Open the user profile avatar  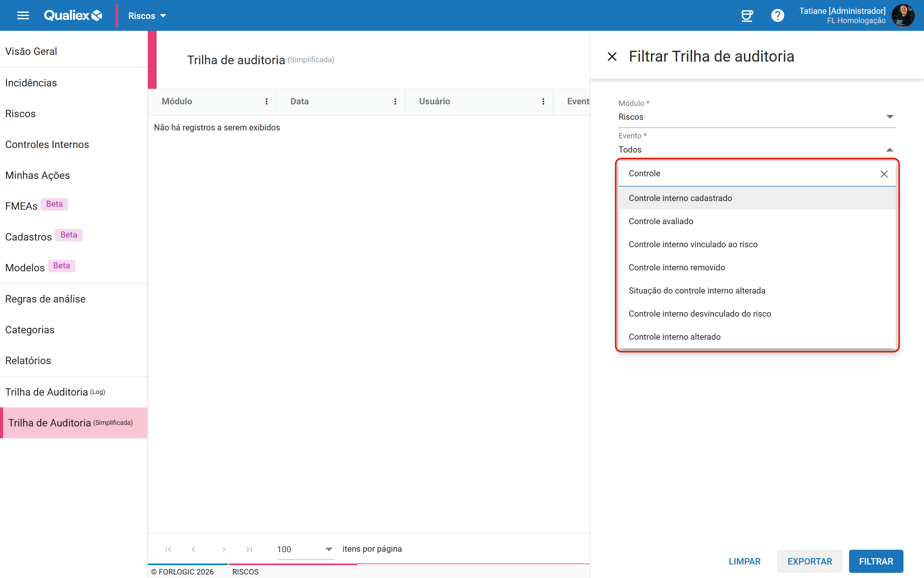coord(903,16)
